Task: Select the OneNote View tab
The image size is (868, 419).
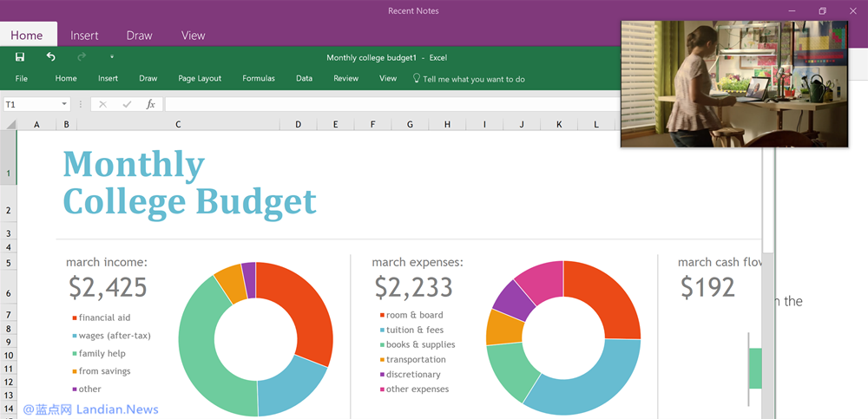Action: point(193,36)
